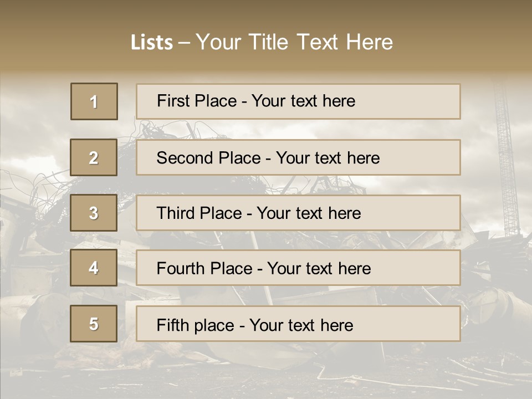The width and height of the screenshot is (532, 399).
Task: Click 'Your text here' in the Third Place bar
Action: (309, 213)
